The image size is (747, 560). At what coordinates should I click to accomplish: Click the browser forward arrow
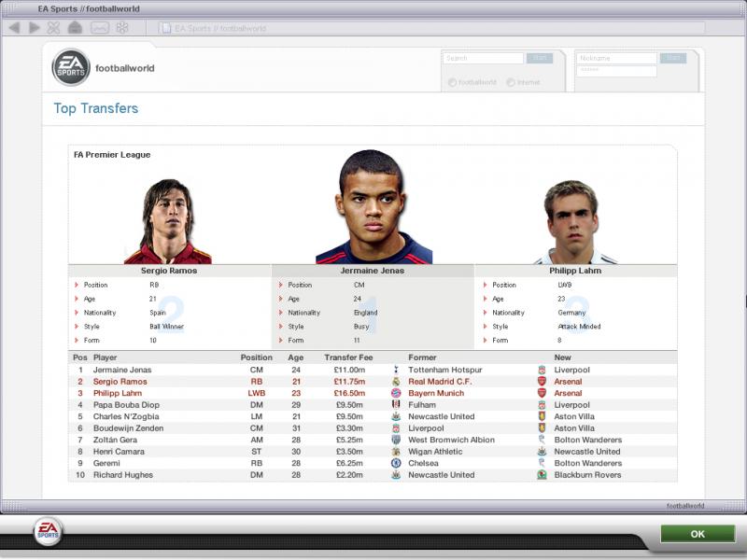coord(35,28)
